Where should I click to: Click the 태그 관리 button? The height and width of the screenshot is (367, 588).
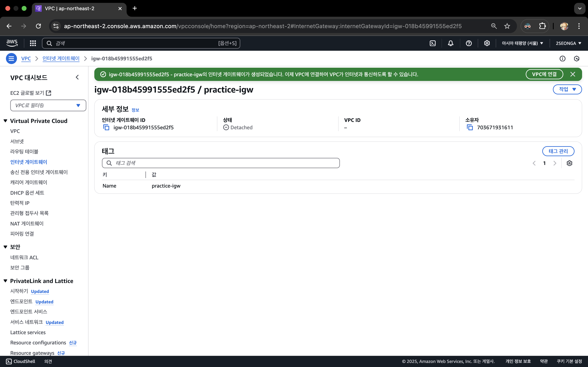point(558,151)
